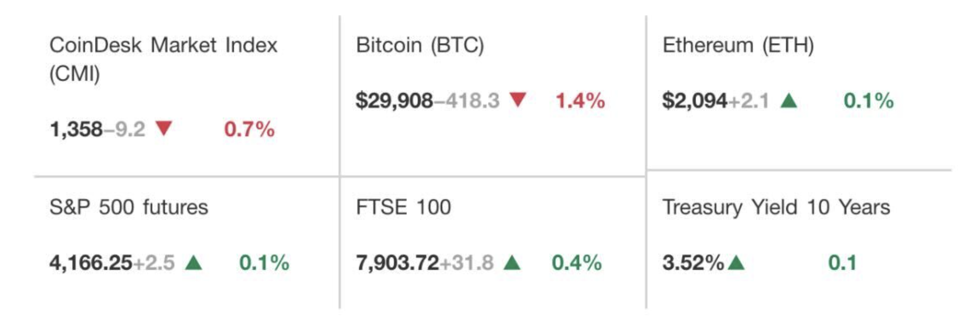Screen dimensions: 980x327
Task: Open the CoinDesk Market Index (CMI) title
Action: [163, 59]
